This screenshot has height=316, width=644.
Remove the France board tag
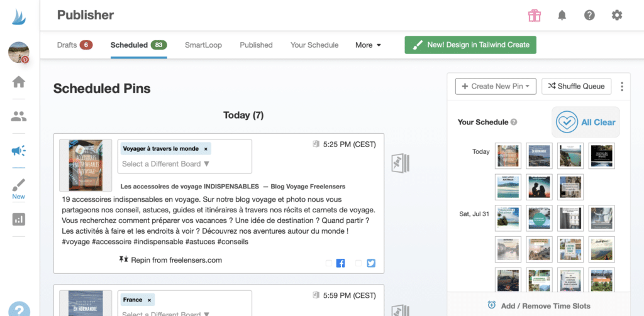tap(149, 300)
